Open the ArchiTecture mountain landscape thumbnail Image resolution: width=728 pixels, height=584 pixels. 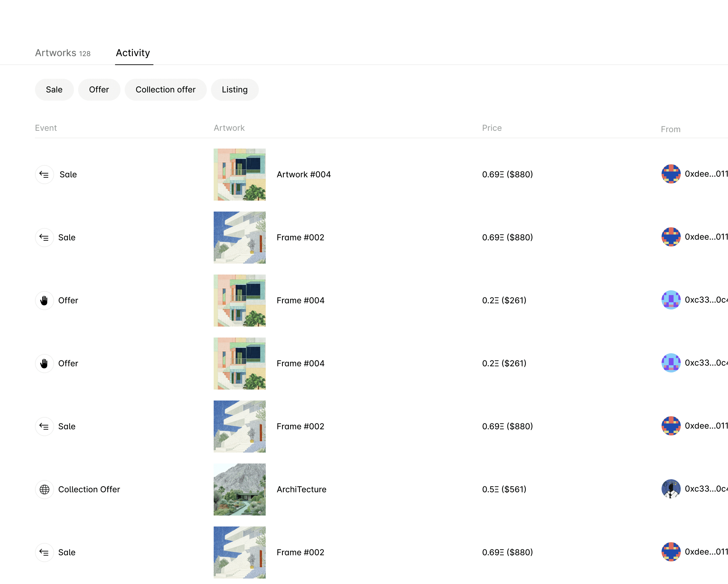point(239,490)
